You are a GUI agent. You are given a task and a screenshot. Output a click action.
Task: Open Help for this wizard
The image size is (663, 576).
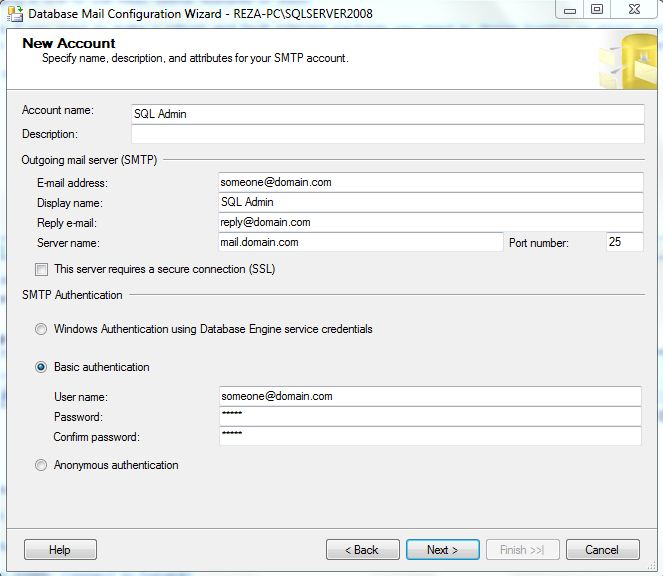60,549
